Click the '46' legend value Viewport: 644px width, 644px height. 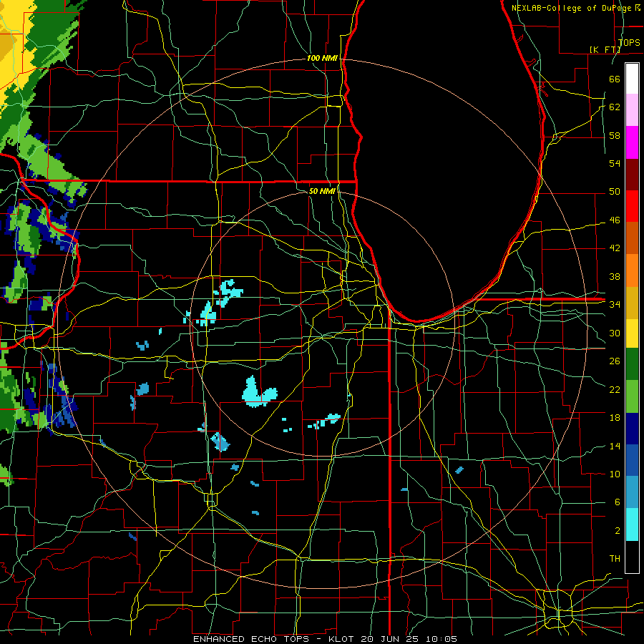(615, 220)
